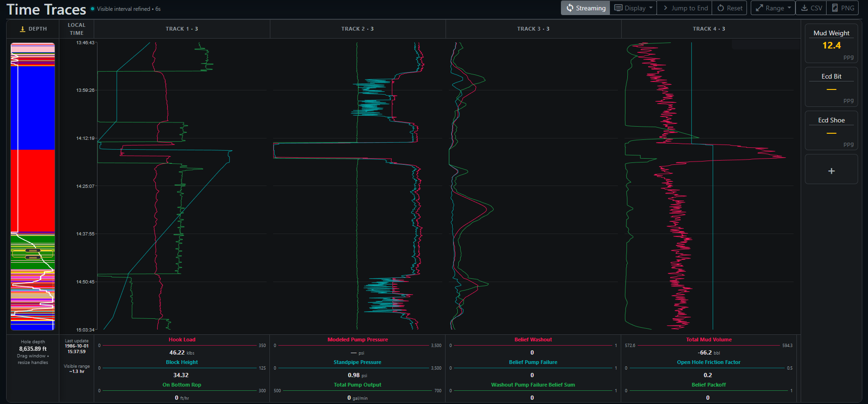
Task: Click the Visible interval refined status text
Action: (x=129, y=9)
